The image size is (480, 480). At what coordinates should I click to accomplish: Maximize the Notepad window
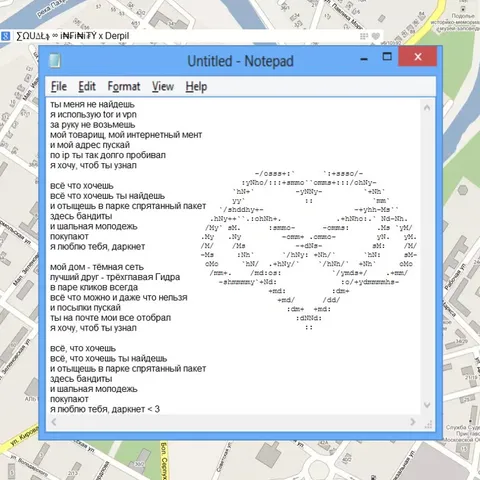(387, 56)
